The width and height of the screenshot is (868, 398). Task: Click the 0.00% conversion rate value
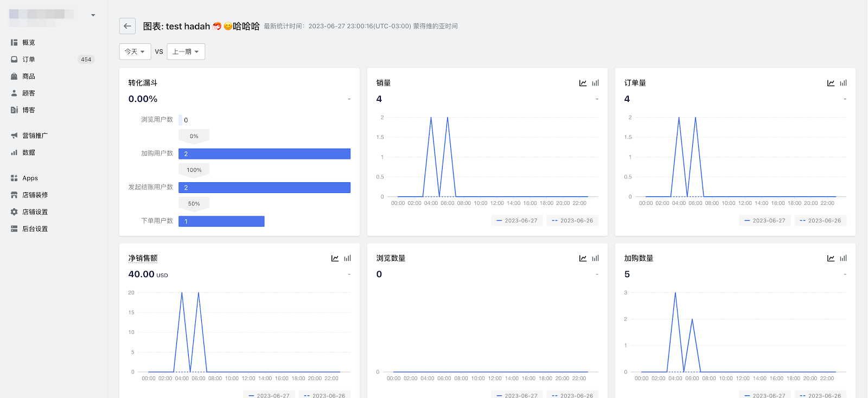(143, 99)
